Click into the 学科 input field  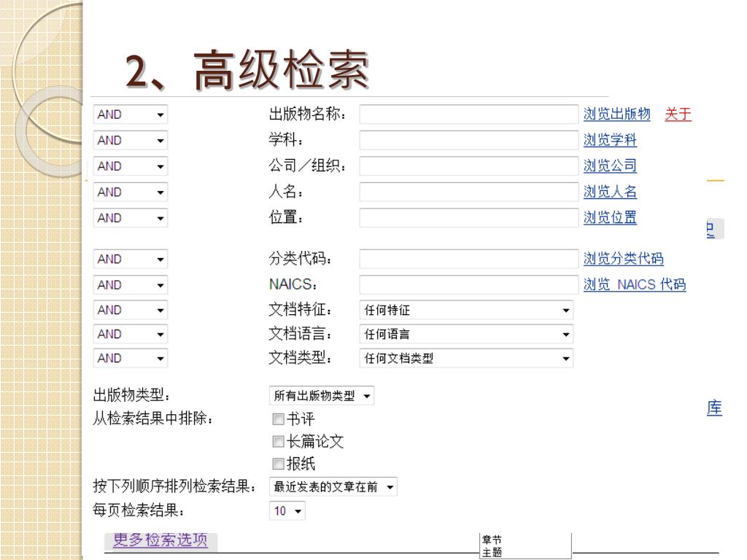pos(469,140)
